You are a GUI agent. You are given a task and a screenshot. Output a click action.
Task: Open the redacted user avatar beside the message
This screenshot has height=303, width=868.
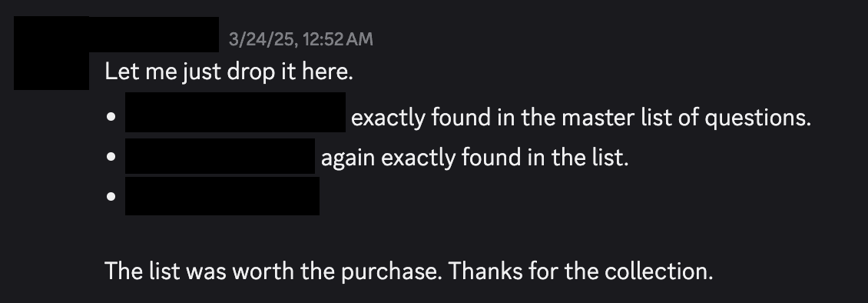(51, 53)
